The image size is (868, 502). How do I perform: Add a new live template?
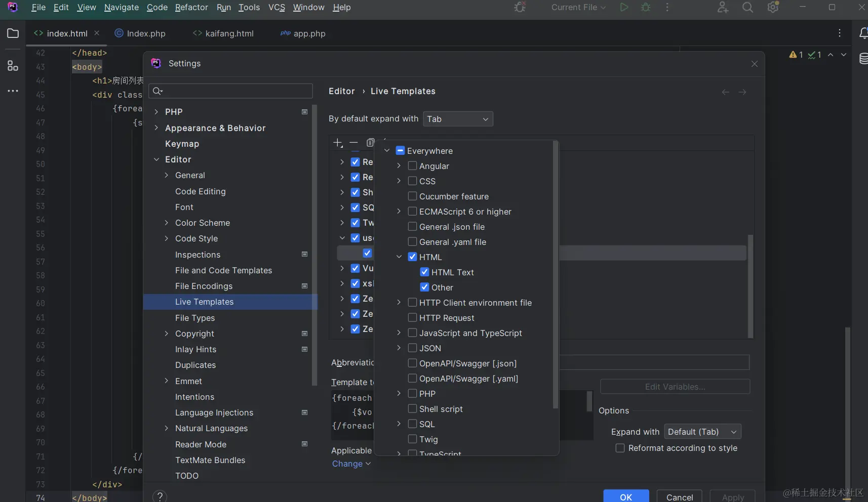coord(338,143)
